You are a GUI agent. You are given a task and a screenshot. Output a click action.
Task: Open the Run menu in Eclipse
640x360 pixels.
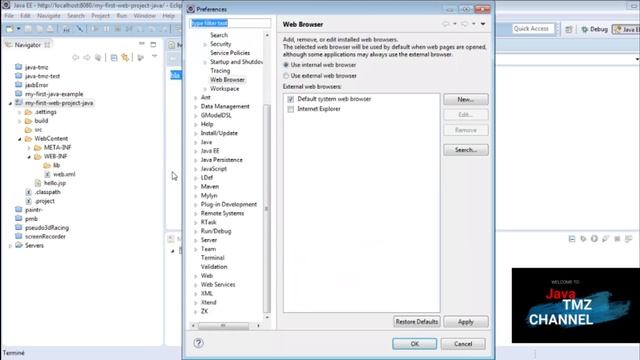coord(122,16)
